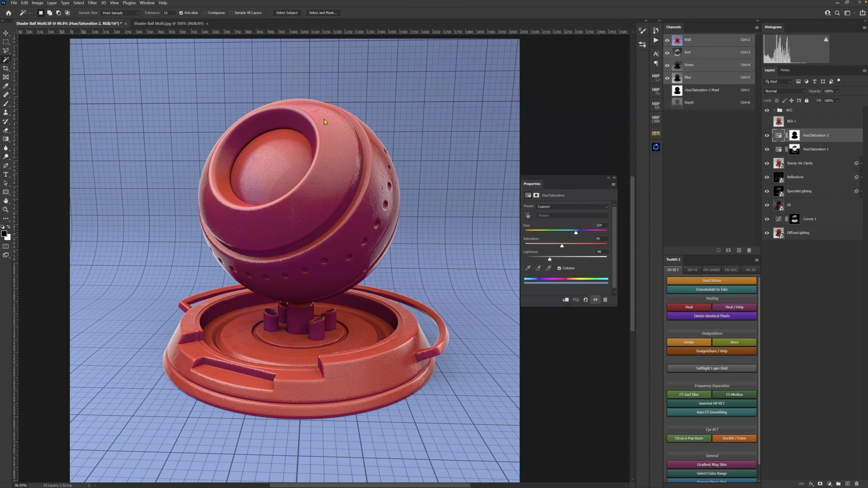Screen dimensions: 868x488
Task: Switch to the DV GRADE tab
Action: tap(711, 270)
